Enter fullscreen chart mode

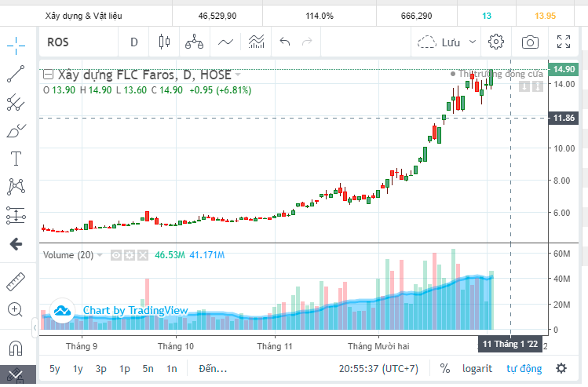564,42
